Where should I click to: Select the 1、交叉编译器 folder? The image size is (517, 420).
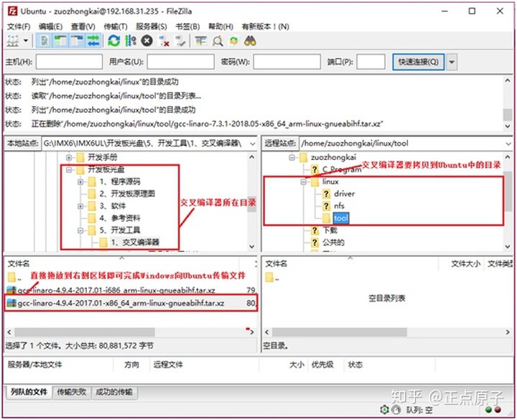coord(135,243)
